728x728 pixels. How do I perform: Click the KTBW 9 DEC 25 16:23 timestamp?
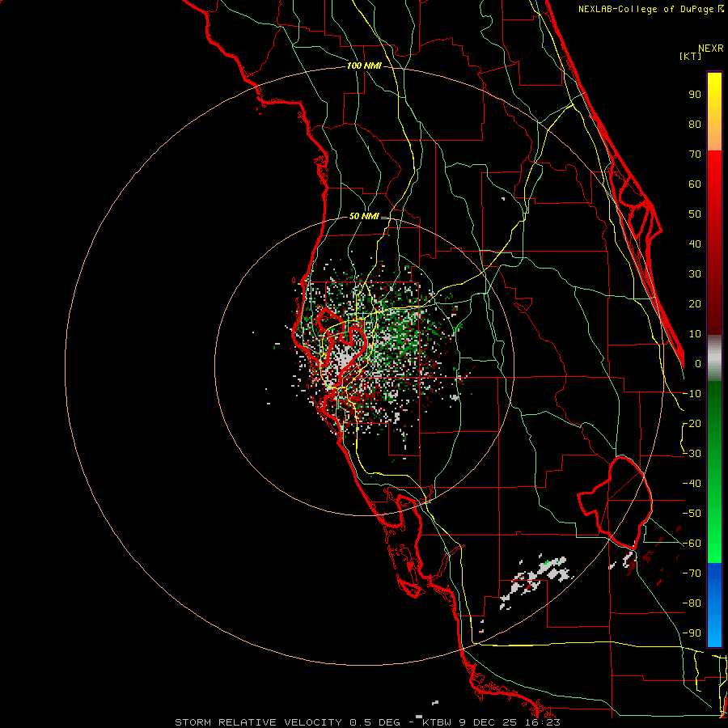[491, 722]
